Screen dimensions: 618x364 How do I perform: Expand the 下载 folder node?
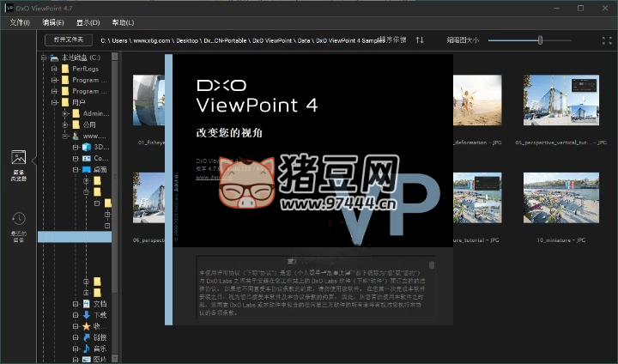(76, 315)
